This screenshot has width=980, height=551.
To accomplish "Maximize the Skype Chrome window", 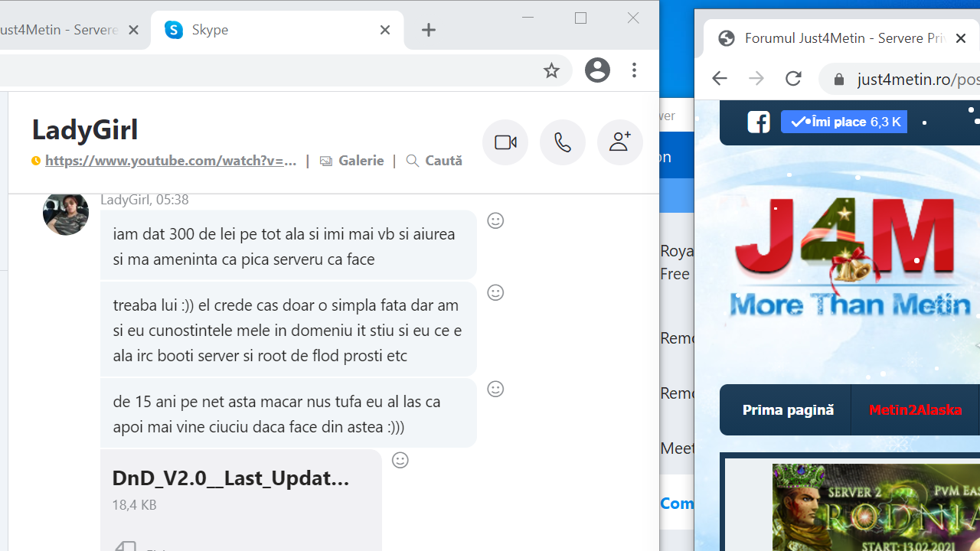I will coord(580,18).
